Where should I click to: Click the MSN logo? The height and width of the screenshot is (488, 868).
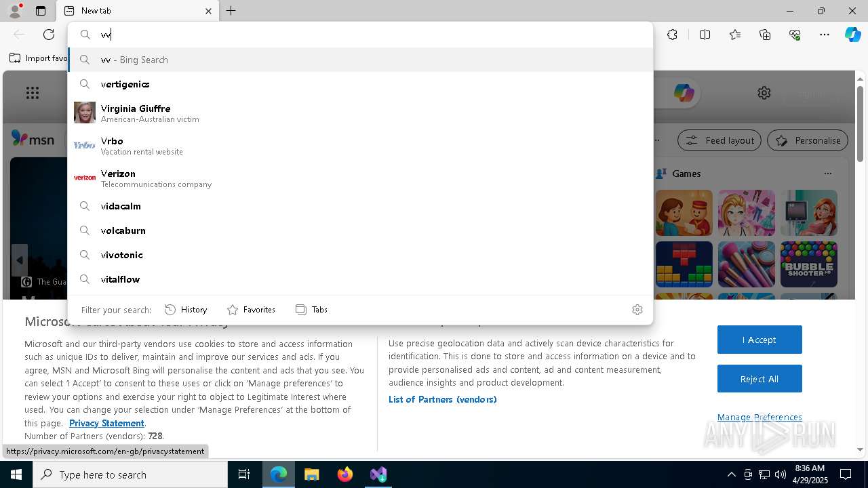[x=33, y=139]
